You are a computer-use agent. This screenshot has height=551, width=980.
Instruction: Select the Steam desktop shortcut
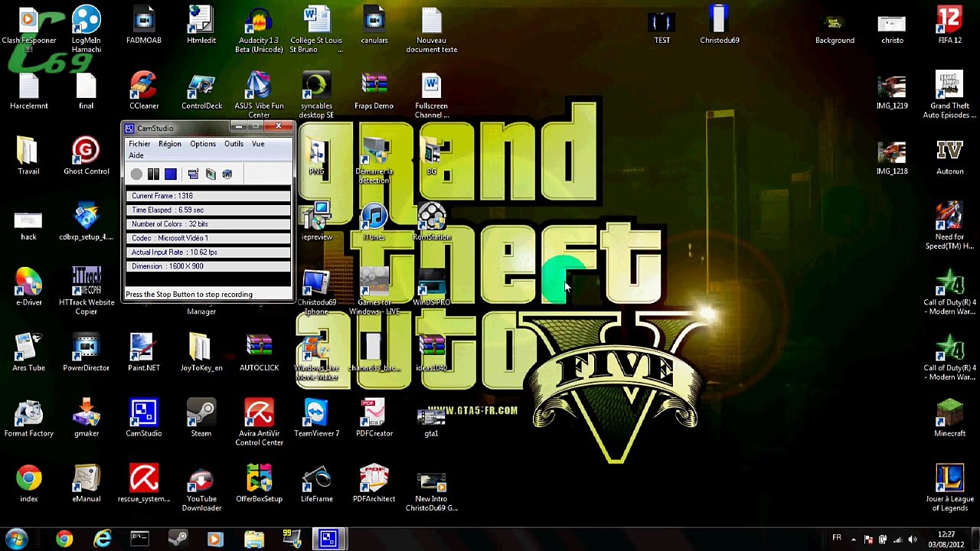click(x=201, y=418)
